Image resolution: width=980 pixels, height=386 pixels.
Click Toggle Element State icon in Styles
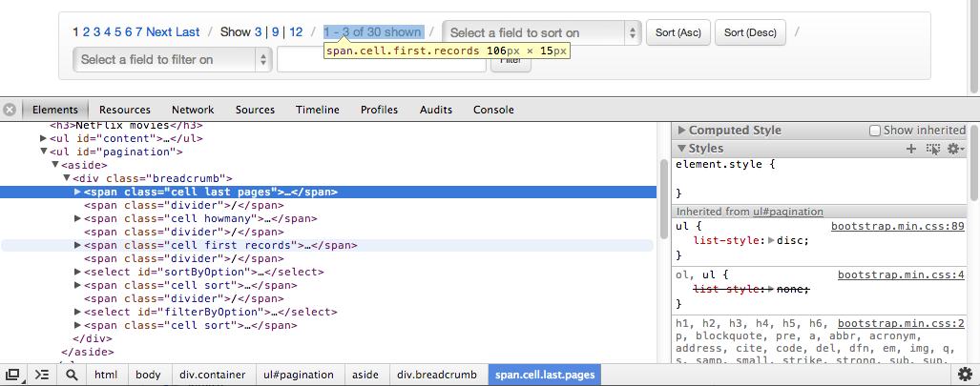[x=932, y=149]
